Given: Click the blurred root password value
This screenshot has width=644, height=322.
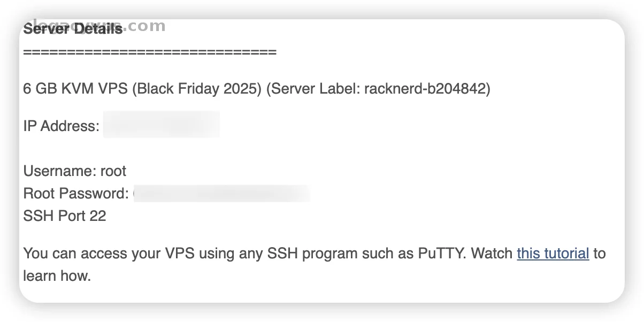Looking at the screenshot, I should coord(221,194).
